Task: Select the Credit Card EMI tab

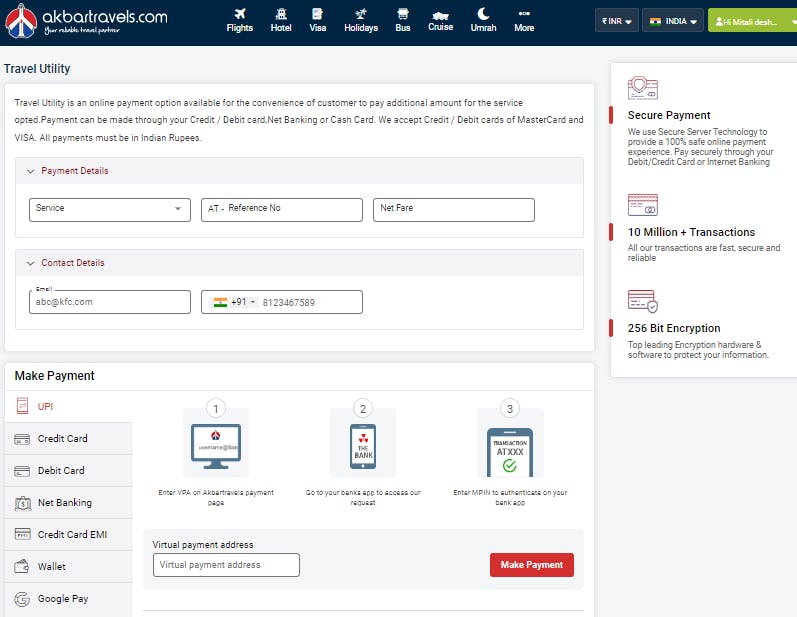Action: 69,535
